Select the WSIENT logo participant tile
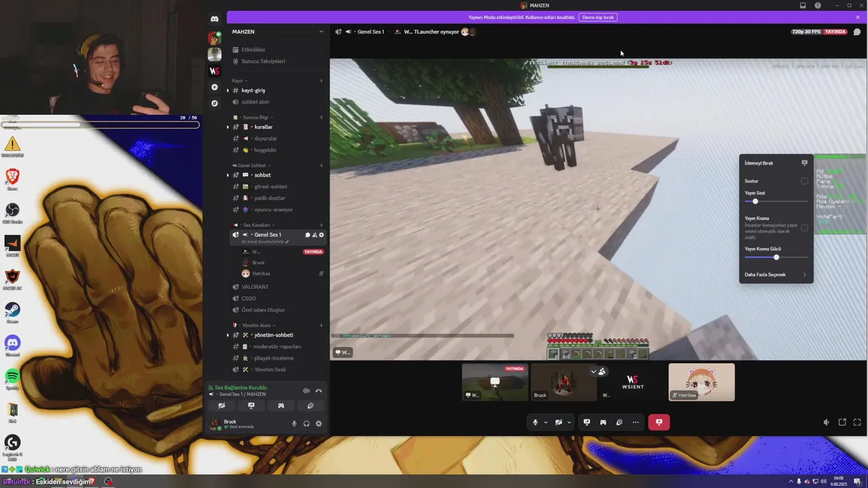This screenshot has width=868, height=488. (633, 382)
